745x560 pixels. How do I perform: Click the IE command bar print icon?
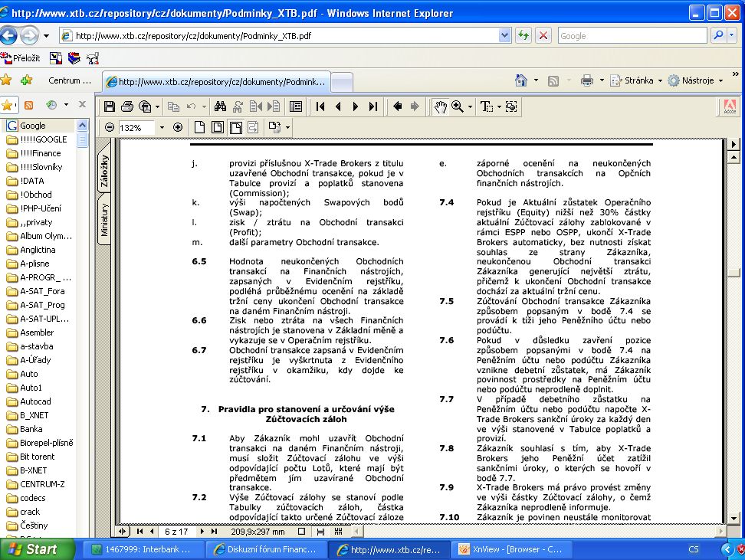(587, 80)
